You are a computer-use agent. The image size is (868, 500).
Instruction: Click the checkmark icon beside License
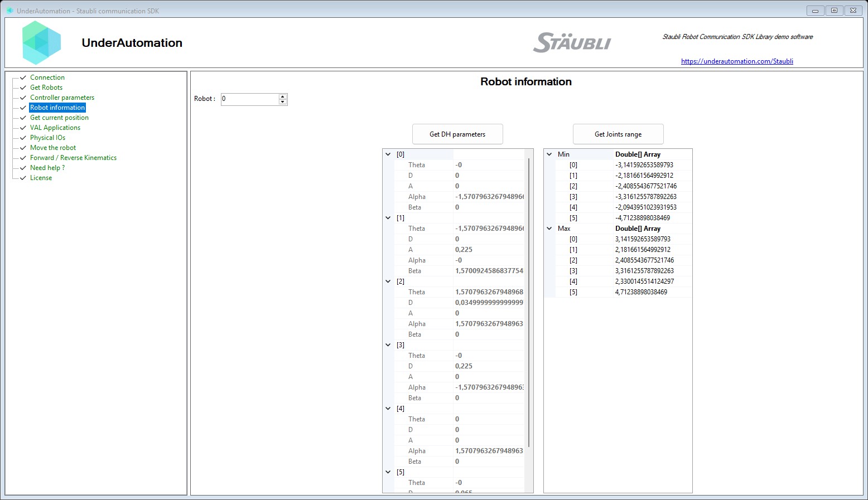point(23,178)
